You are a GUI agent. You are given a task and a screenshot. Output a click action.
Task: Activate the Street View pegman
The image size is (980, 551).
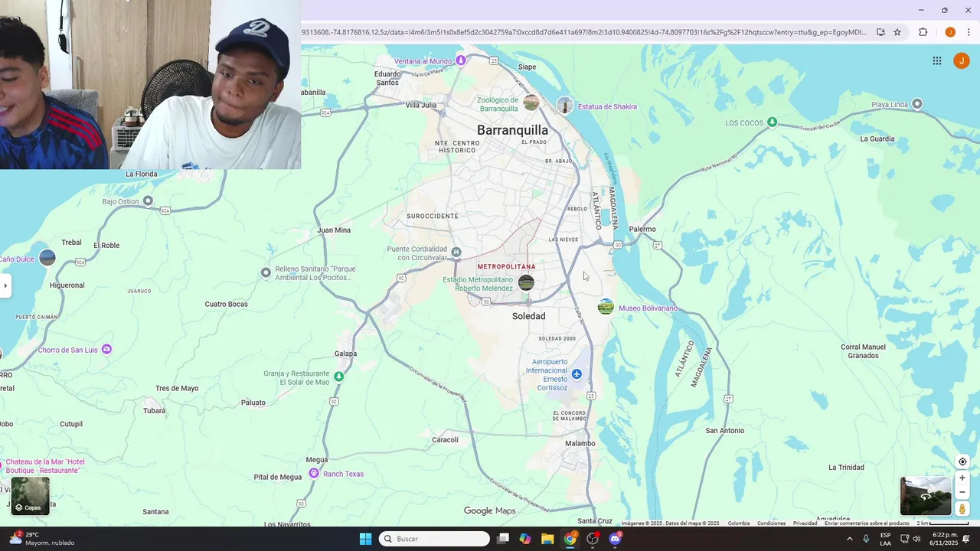(x=962, y=509)
